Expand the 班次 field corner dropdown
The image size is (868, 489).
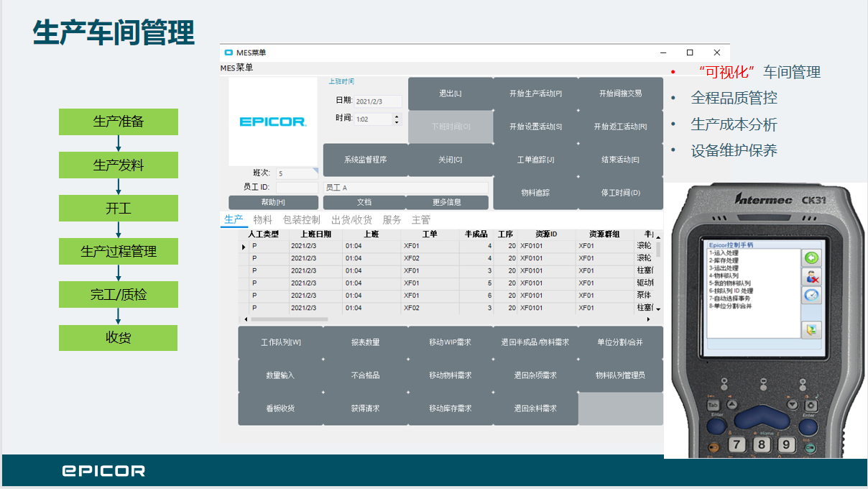313,170
